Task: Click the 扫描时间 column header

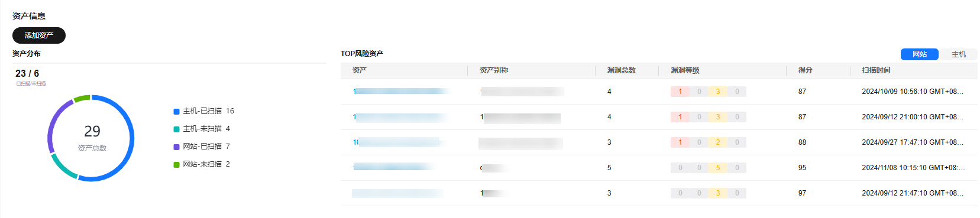Action: click(876, 70)
